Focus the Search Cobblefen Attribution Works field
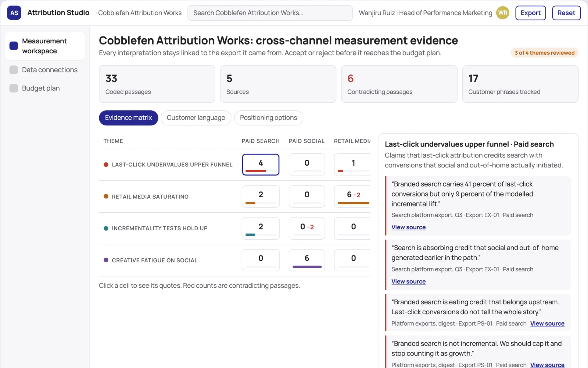 click(x=270, y=13)
